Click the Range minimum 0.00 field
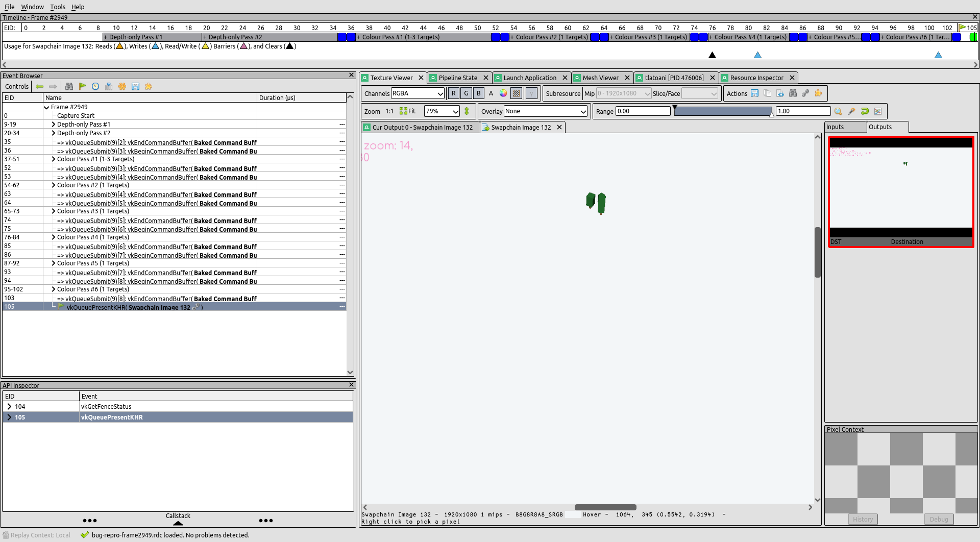 (x=643, y=111)
